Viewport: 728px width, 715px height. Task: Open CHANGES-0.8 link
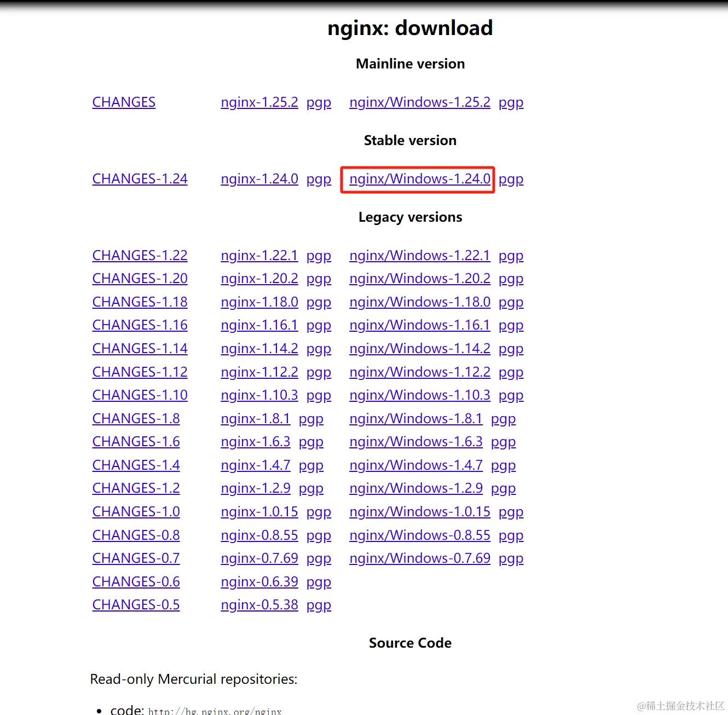tap(136, 535)
